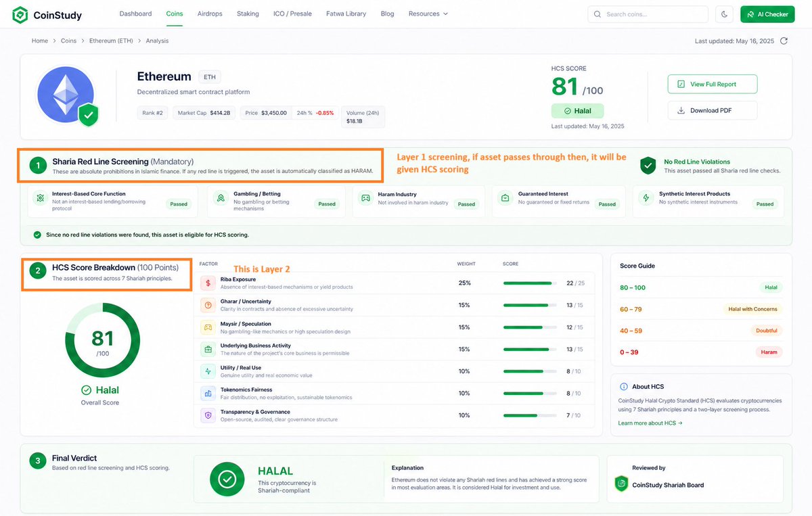Click the search magnifier icon
The image size is (812, 516).
click(597, 14)
